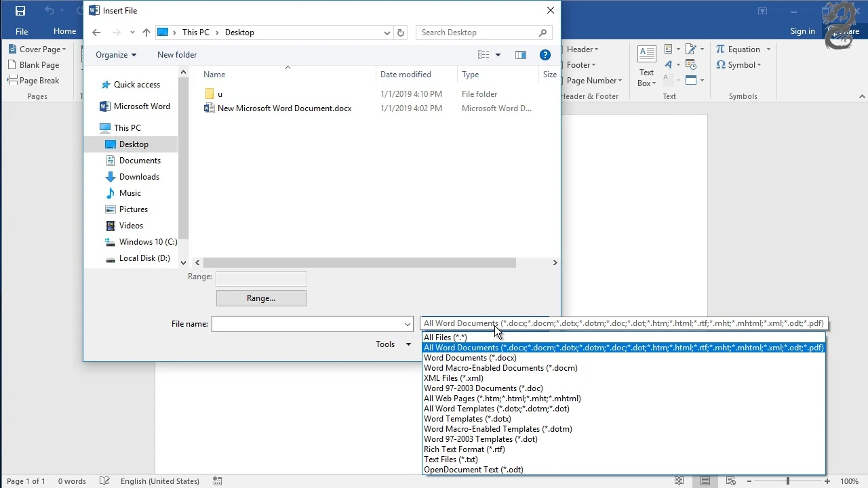Image resolution: width=868 pixels, height=488 pixels.
Task: Click the Signature Line icon
Action: (691, 49)
